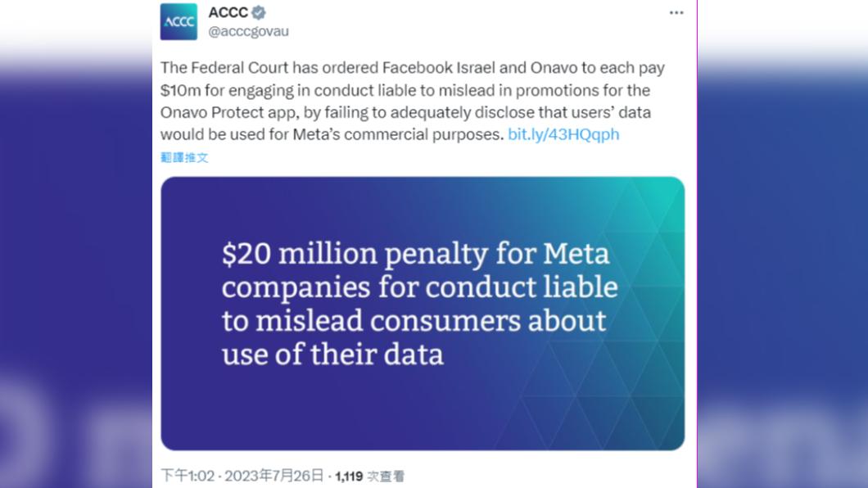Click the blurred background left of the tweet
The height and width of the screenshot is (488, 868).
click(74, 246)
